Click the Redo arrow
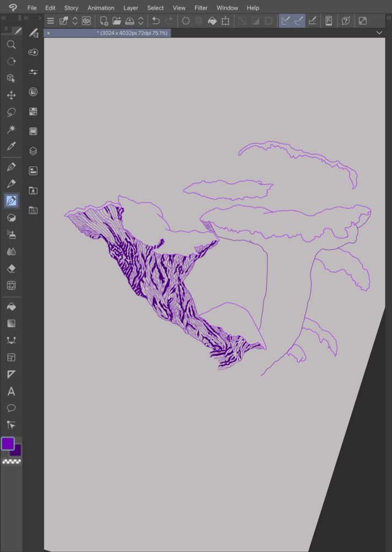Screen dimensions: 392x552 [169, 21]
